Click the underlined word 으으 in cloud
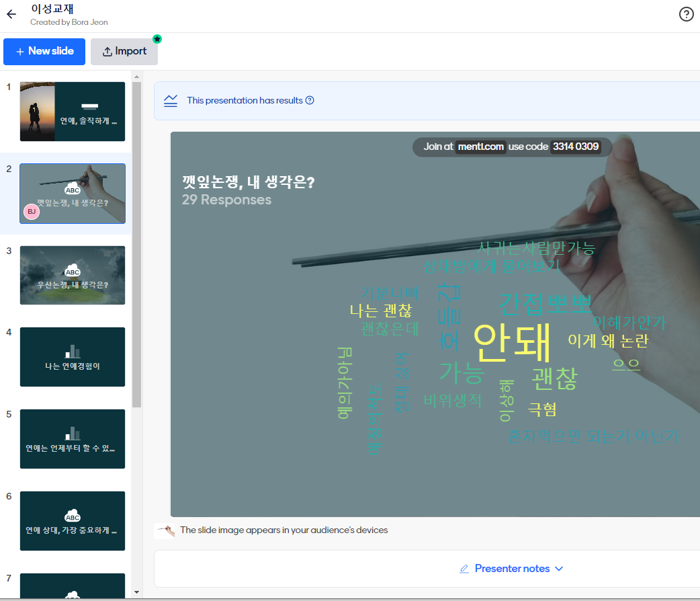700x601 pixels. click(x=626, y=364)
